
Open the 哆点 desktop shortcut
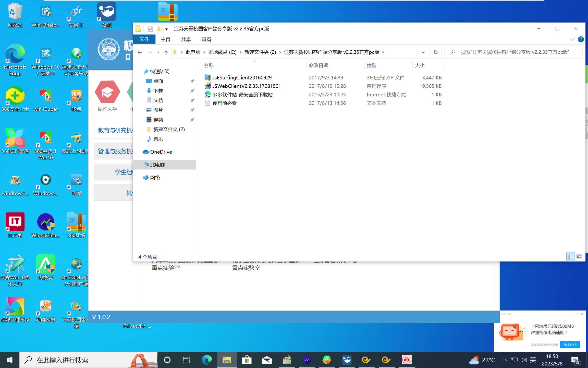[76, 100]
